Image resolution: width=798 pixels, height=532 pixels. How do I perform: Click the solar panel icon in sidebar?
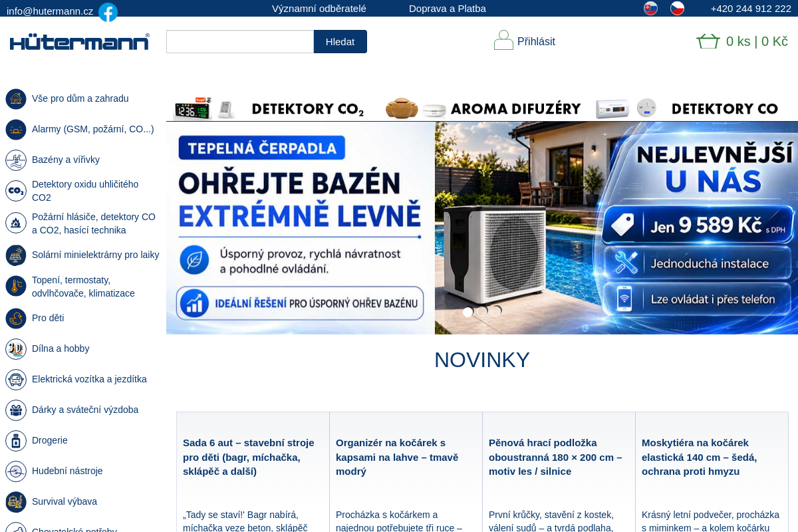(x=16, y=255)
